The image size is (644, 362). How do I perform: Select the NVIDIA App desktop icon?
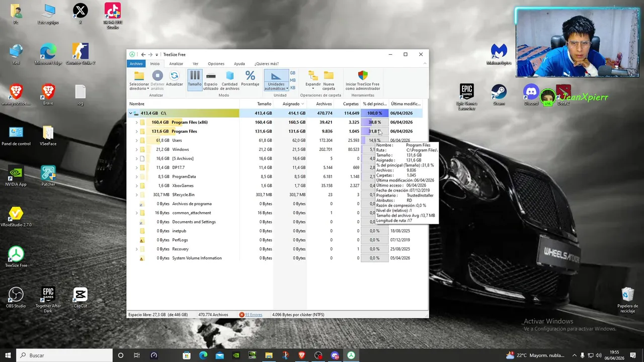point(16,176)
